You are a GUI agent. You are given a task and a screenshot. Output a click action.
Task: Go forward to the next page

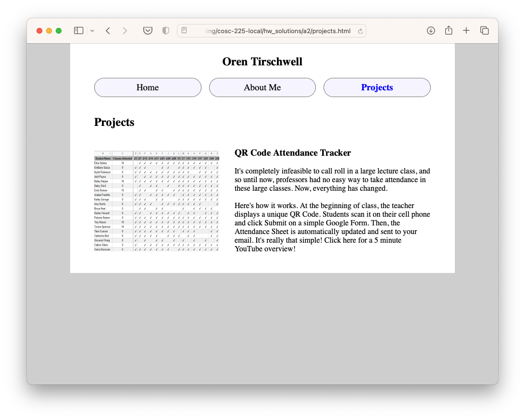click(125, 31)
